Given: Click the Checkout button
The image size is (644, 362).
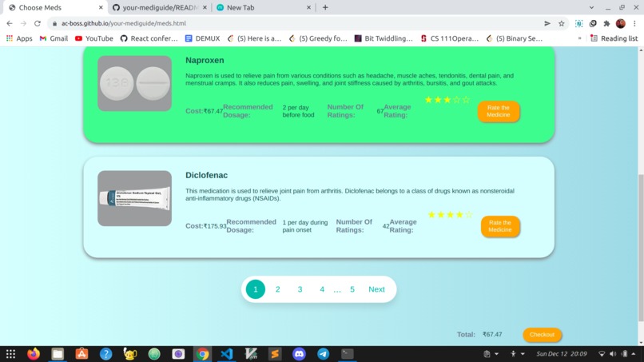Looking at the screenshot, I should [542, 335].
